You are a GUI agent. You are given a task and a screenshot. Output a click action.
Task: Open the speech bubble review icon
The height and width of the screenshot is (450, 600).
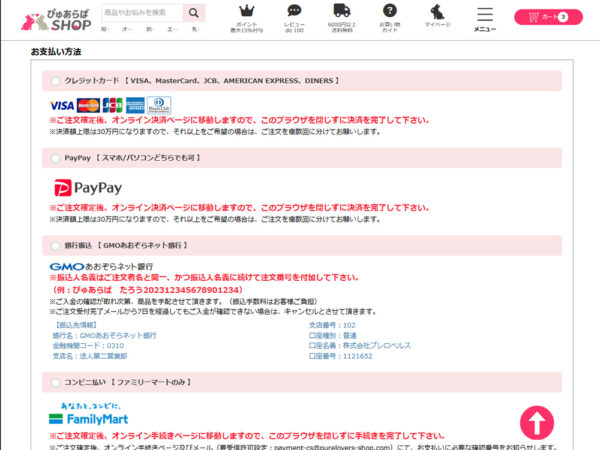click(x=294, y=18)
